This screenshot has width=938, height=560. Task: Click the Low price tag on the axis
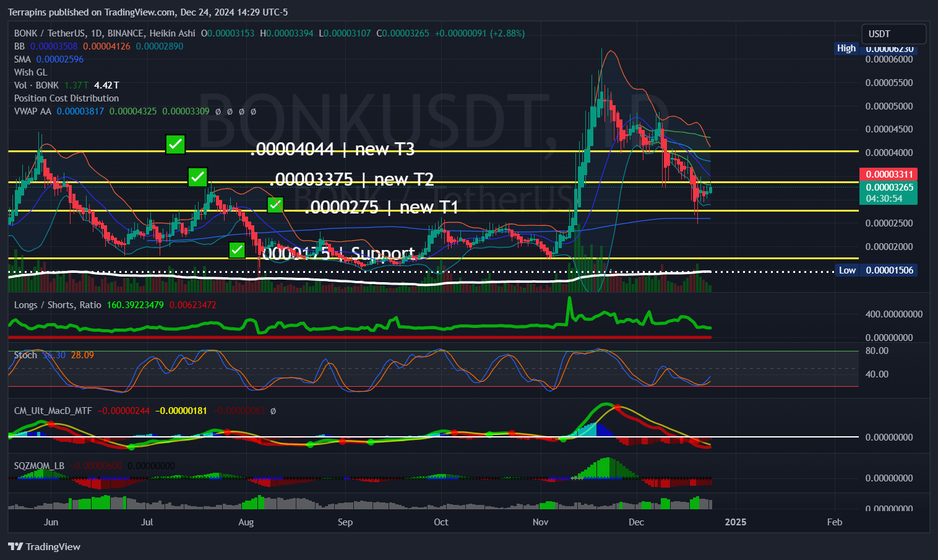point(847,270)
